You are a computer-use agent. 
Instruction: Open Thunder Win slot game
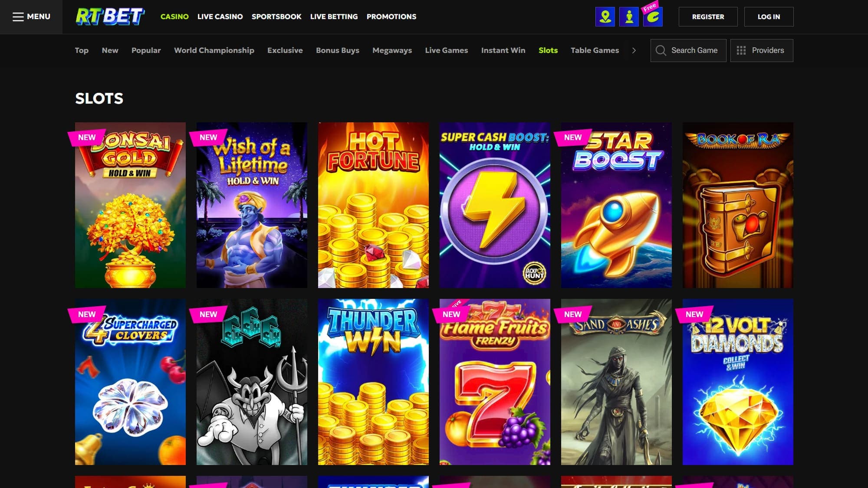373,382
